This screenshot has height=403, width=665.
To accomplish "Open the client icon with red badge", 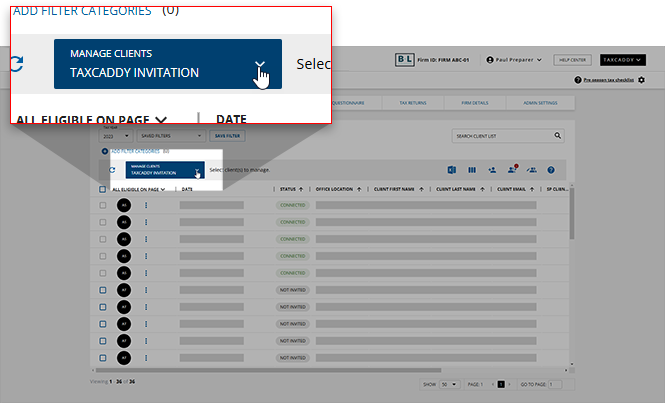I will [512, 169].
